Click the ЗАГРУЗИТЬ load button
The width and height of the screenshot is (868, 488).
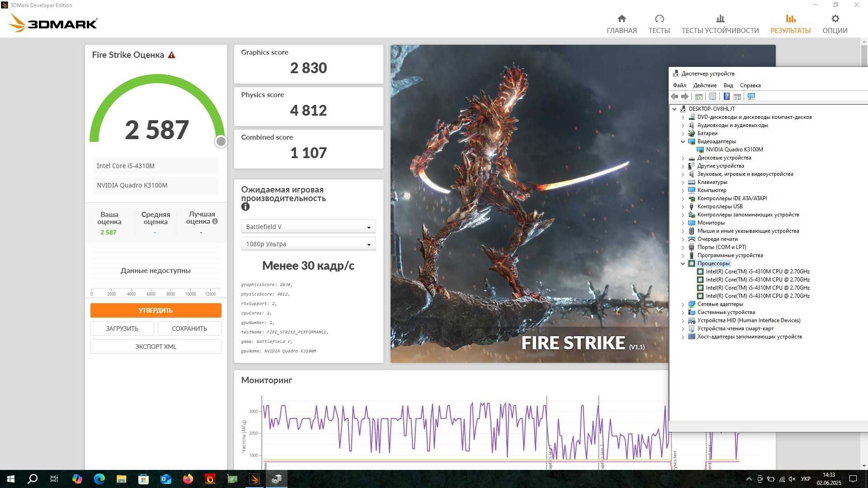pyautogui.click(x=122, y=328)
